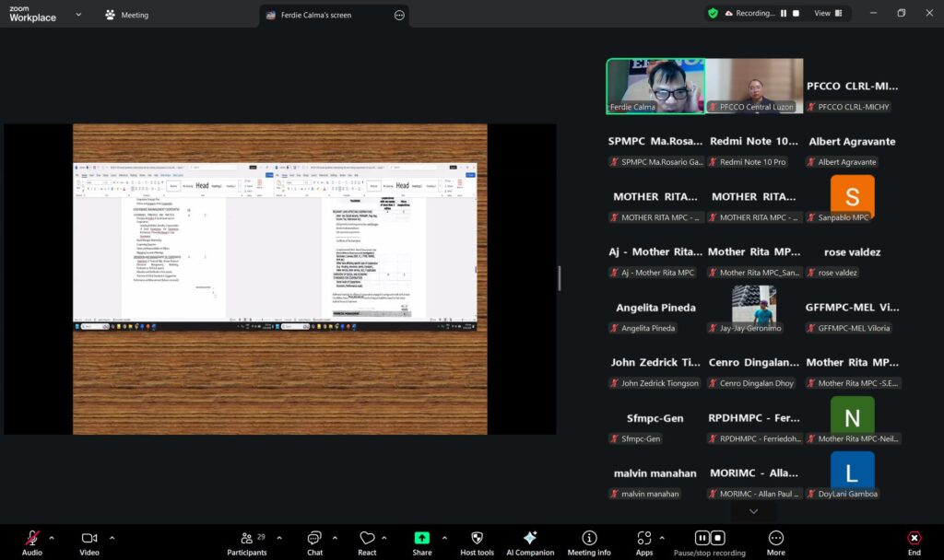Select Ferdie Calma's video thumbnail
Viewport: 944px width, 560px height.
click(x=655, y=86)
